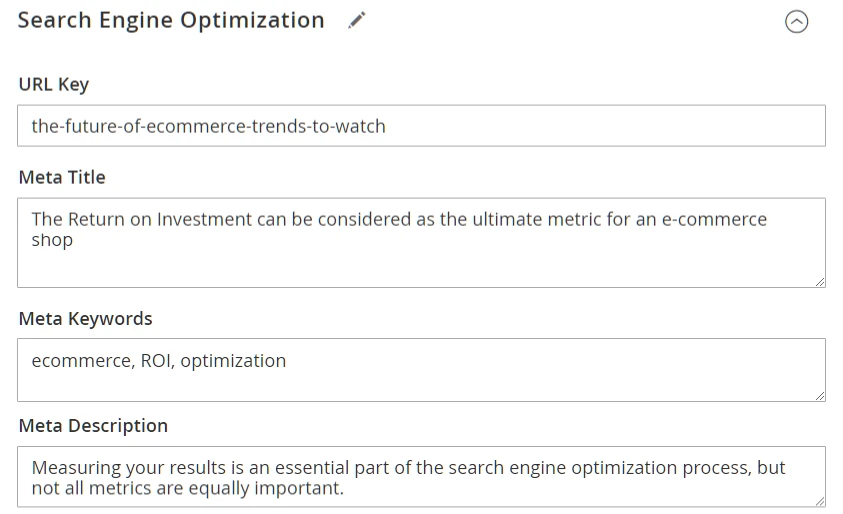Click "ROI" in the Meta Keywords text
Viewport: 843px width, 514px height.
[x=155, y=361]
